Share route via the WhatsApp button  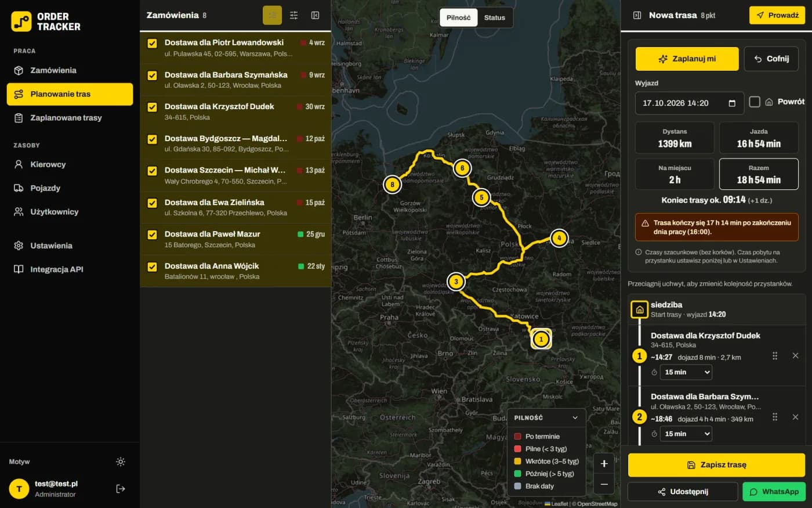(x=774, y=492)
